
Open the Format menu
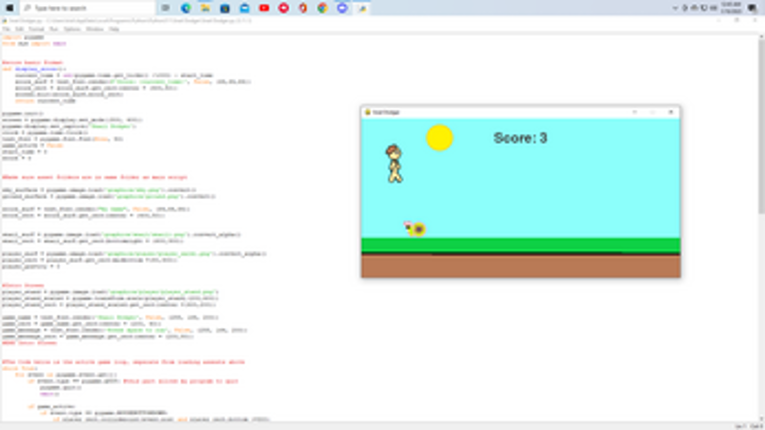point(34,29)
